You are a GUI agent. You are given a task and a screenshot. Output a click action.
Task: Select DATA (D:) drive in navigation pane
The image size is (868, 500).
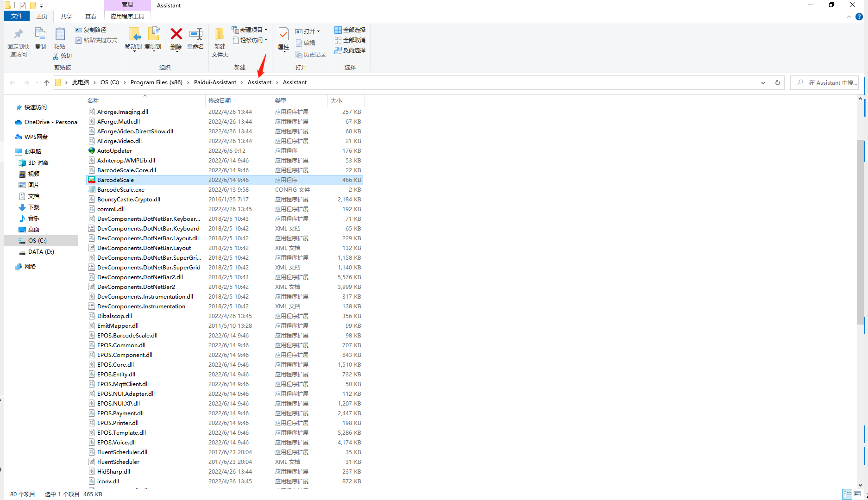(x=41, y=252)
